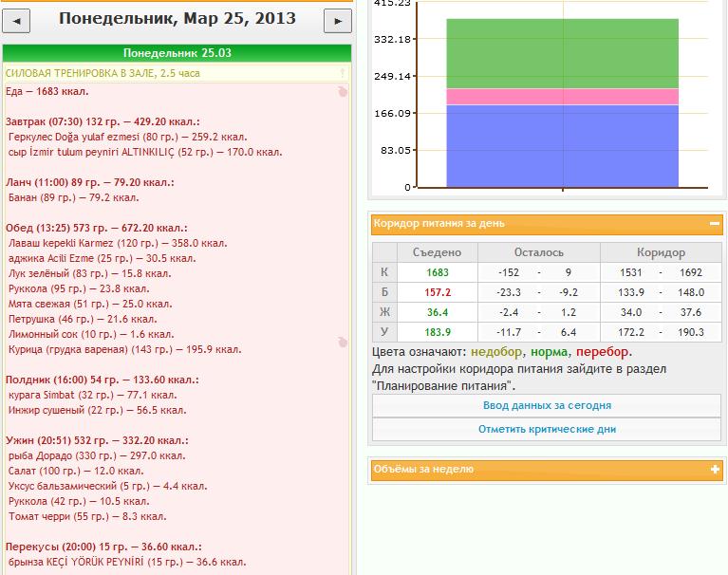Click the 'сыр İzmir tulum peyniri ALTINKILIÇ' entry
This screenshot has height=575, width=728.
[x=145, y=152]
